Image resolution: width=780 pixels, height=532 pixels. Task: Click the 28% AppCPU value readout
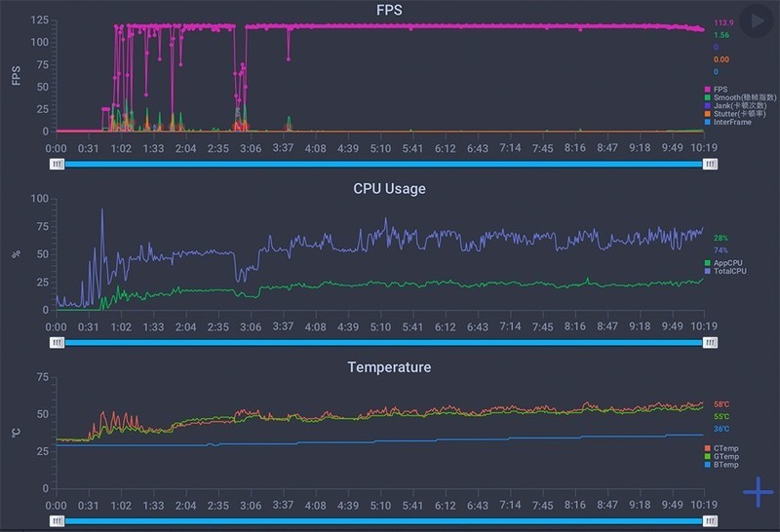pyautogui.click(x=721, y=238)
